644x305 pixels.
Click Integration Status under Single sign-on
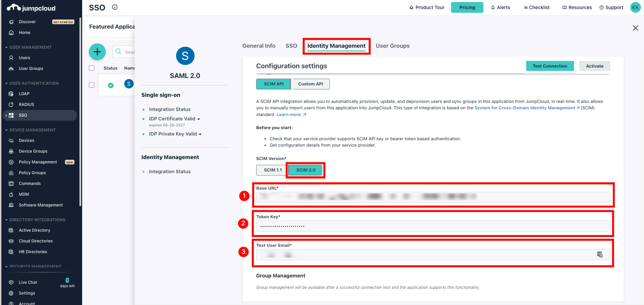(x=170, y=110)
